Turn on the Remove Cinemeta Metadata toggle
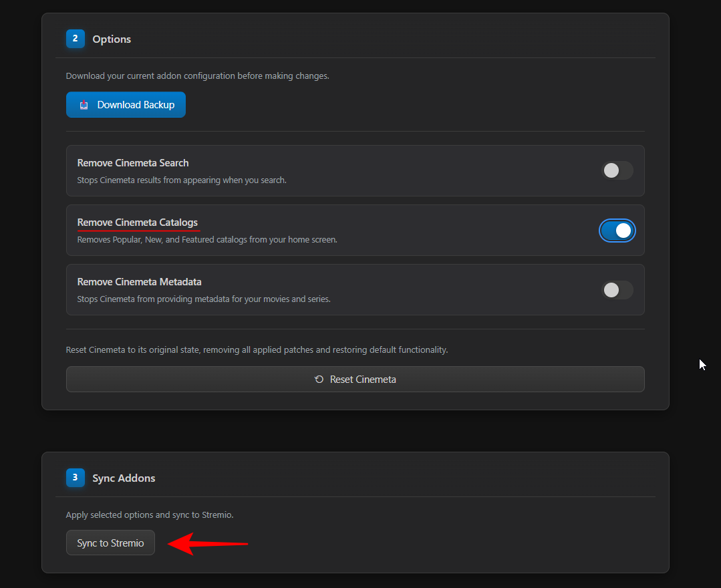721x588 pixels. click(617, 290)
